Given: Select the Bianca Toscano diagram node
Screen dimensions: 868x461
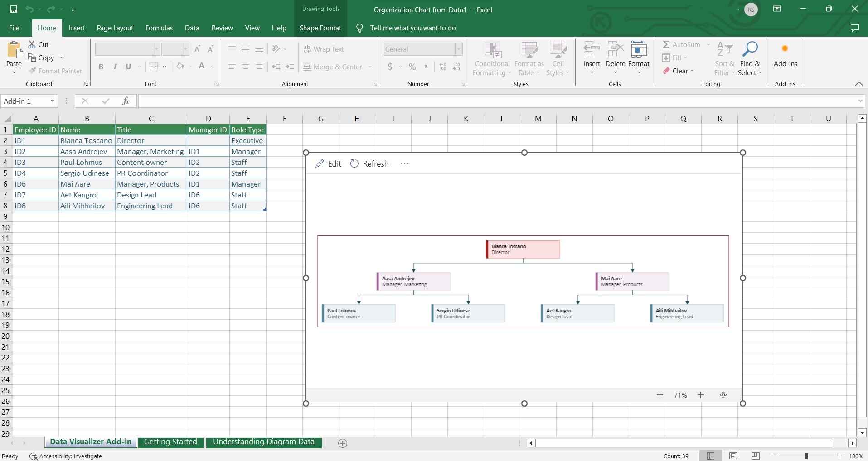Looking at the screenshot, I should (523, 250).
